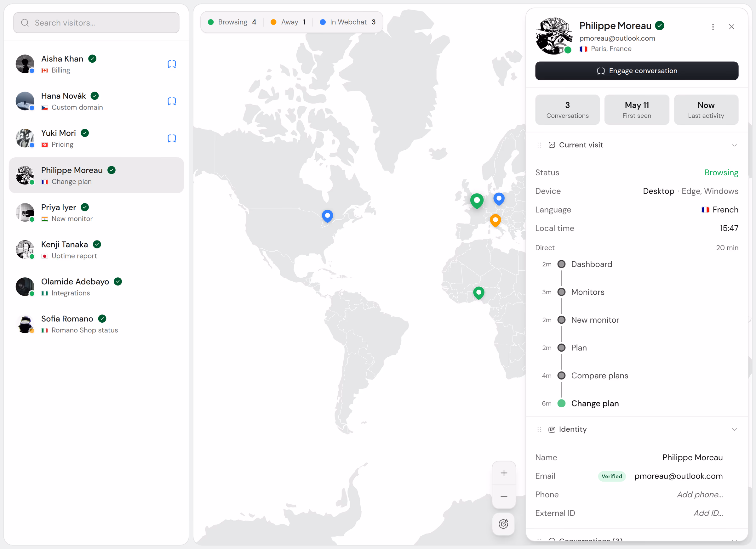Grab the drag handle beside Current visit
The image size is (756, 549).
[x=539, y=145]
